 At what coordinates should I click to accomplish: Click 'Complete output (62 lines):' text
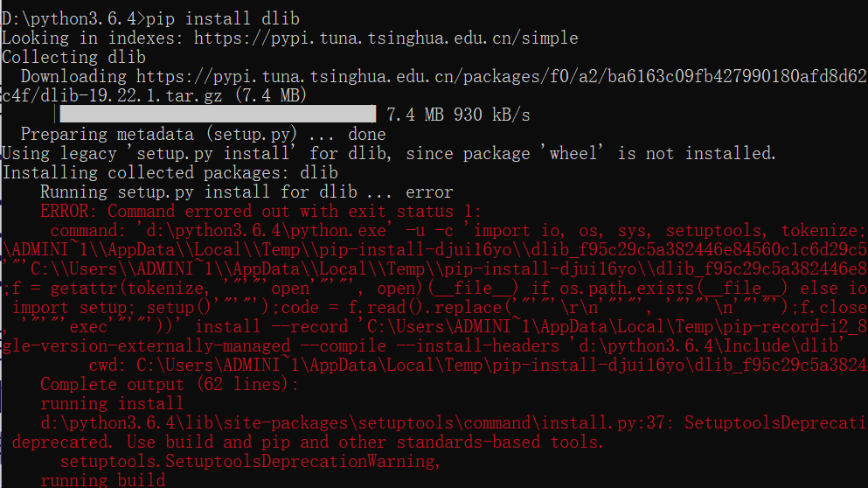[x=170, y=385]
